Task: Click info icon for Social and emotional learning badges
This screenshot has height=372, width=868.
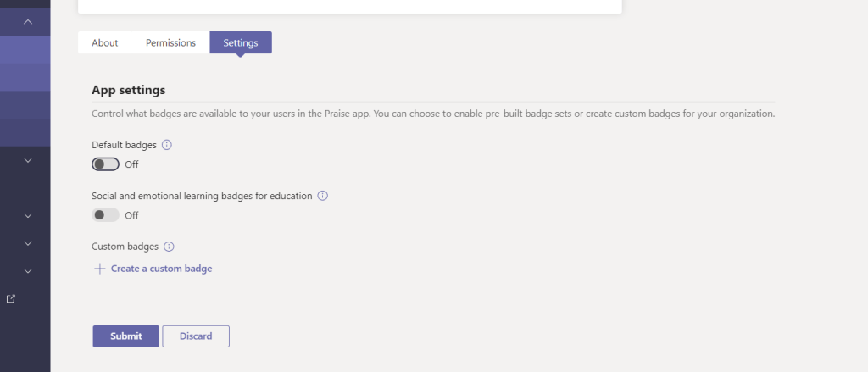Action: (323, 196)
